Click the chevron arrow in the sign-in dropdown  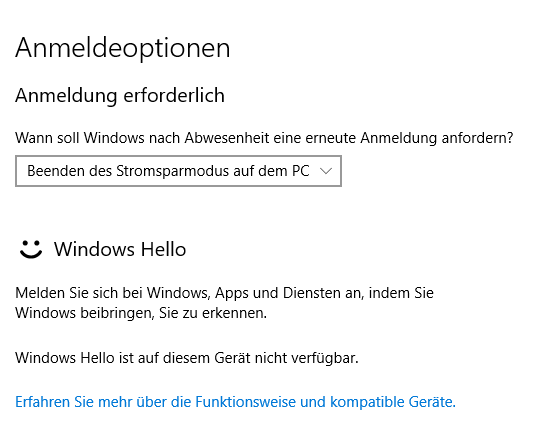pos(325,171)
